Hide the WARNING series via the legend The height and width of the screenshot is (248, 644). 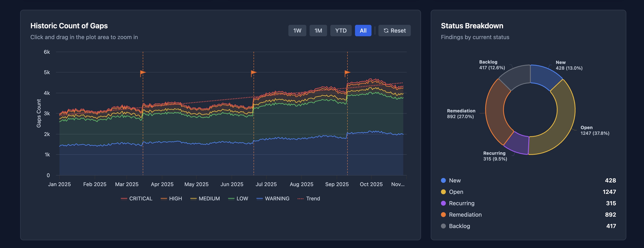click(273, 199)
